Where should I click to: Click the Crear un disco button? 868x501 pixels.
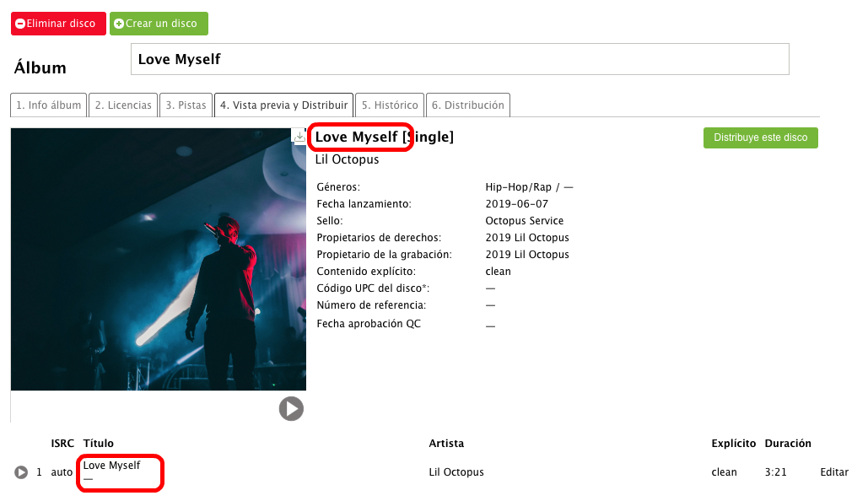coord(159,24)
